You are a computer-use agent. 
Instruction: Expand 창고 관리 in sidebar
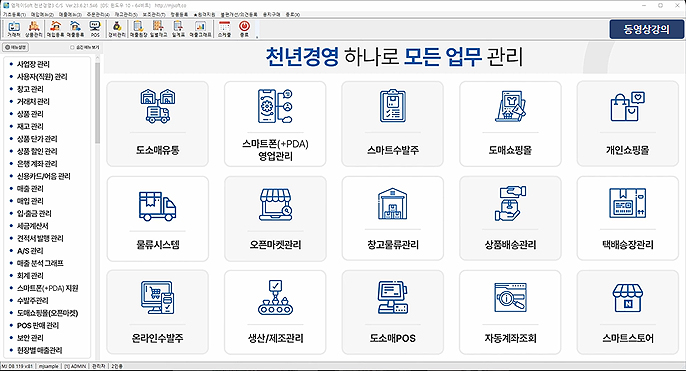(x=30, y=89)
